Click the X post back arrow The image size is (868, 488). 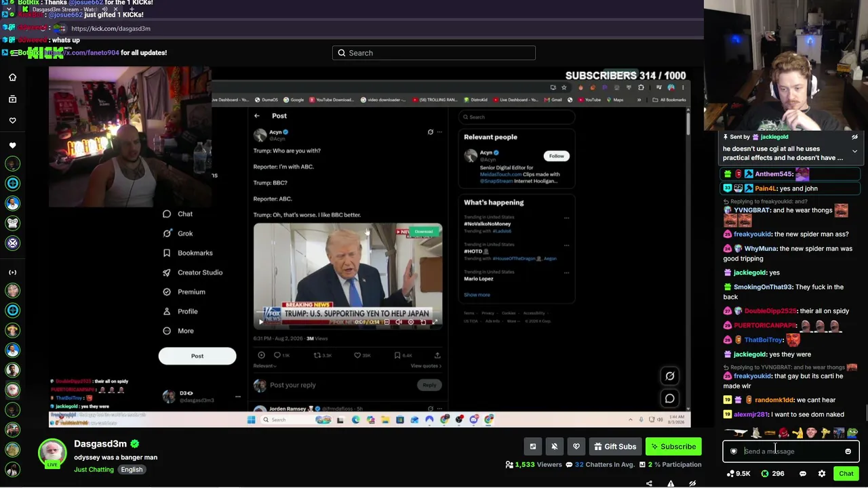coord(257,116)
